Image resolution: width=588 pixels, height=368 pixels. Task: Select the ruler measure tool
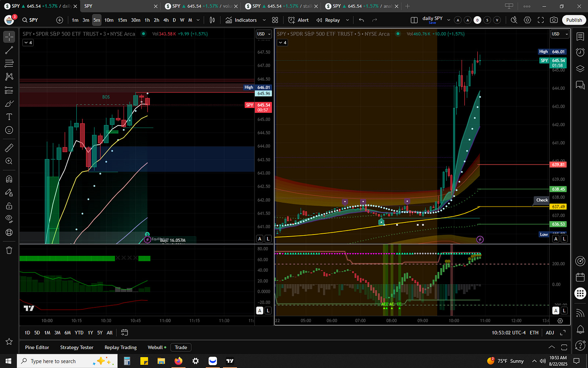click(9, 148)
